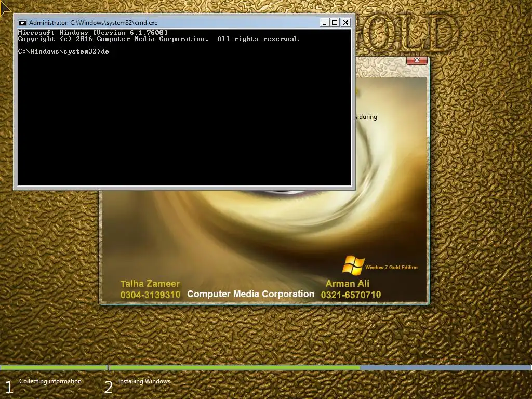
Task: Select the Copyright 2016 Computer Media Corporation line
Action: [x=159, y=39]
